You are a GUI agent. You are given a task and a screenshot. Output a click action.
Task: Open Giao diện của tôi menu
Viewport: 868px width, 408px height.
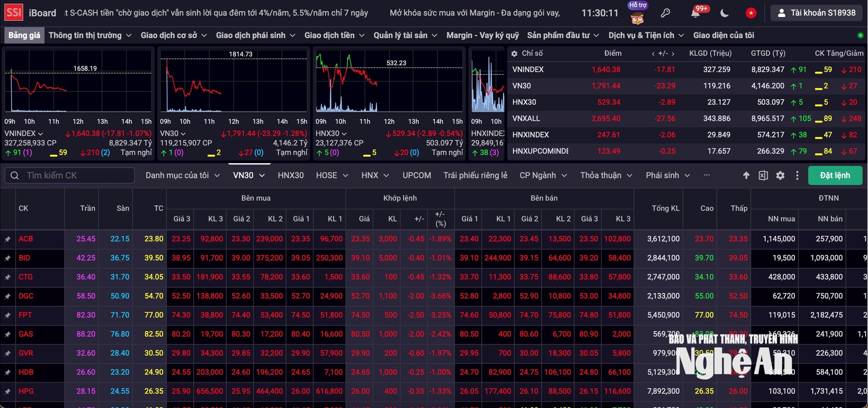pyautogui.click(x=724, y=35)
